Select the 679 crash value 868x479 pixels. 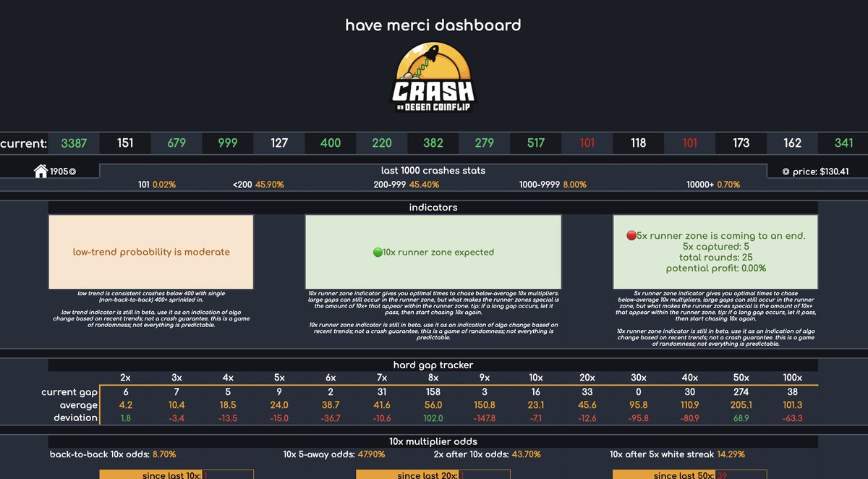click(x=176, y=143)
